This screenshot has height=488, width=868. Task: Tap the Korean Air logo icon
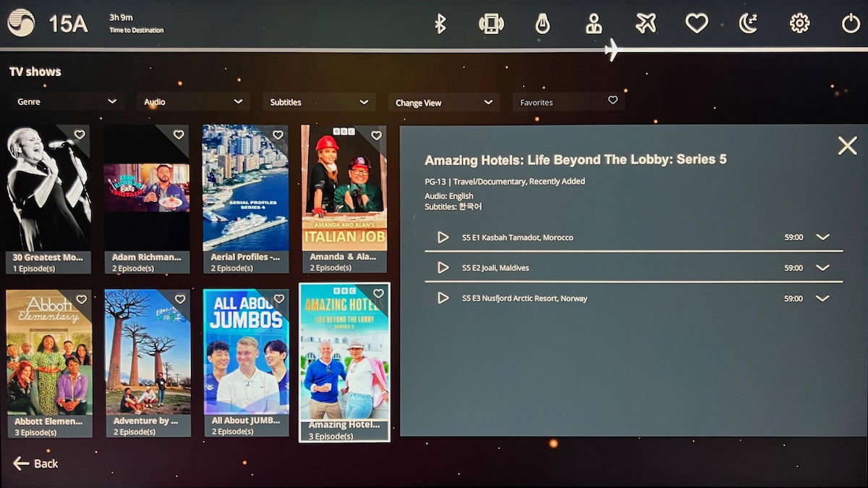pyautogui.click(x=21, y=22)
